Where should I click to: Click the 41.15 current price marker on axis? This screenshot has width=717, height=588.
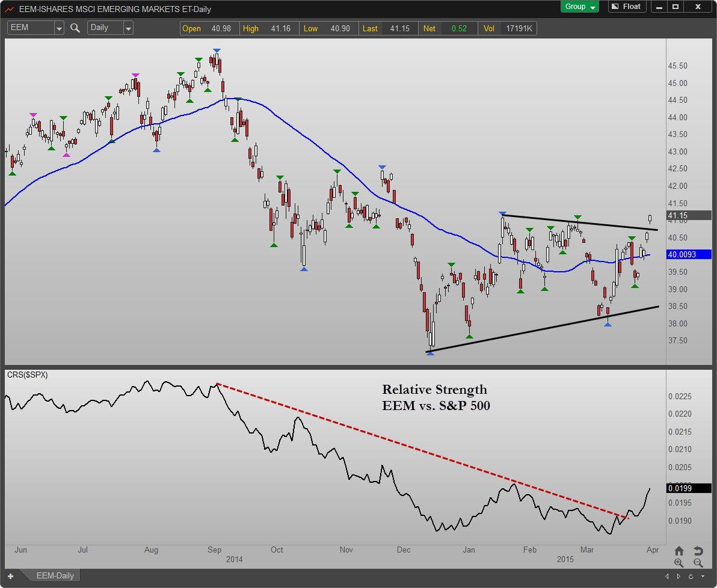[x=689, y=215]
